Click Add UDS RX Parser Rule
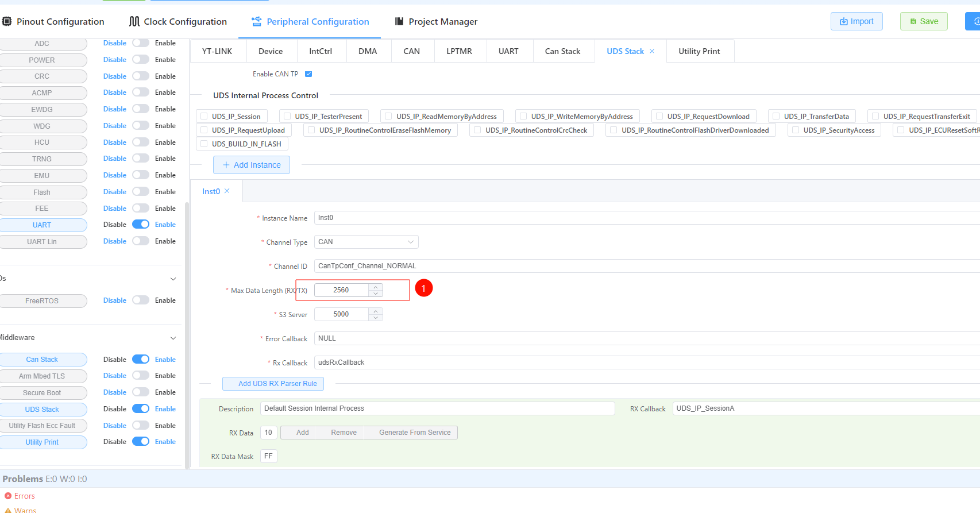Image resolution: width=980 pixels, height=513 pixels. point(273,384)
